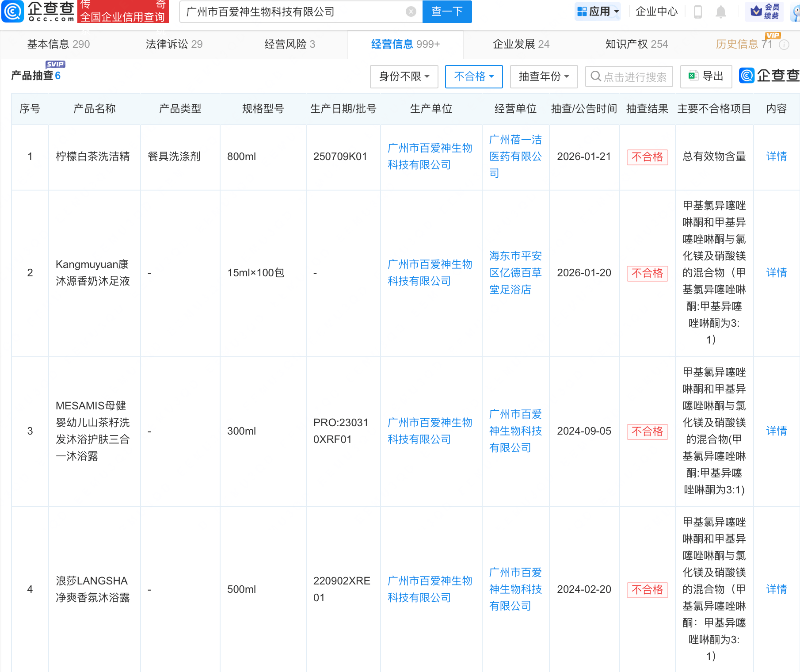Click the 总有效物含量 nonconformity cell

coord(714,157)
